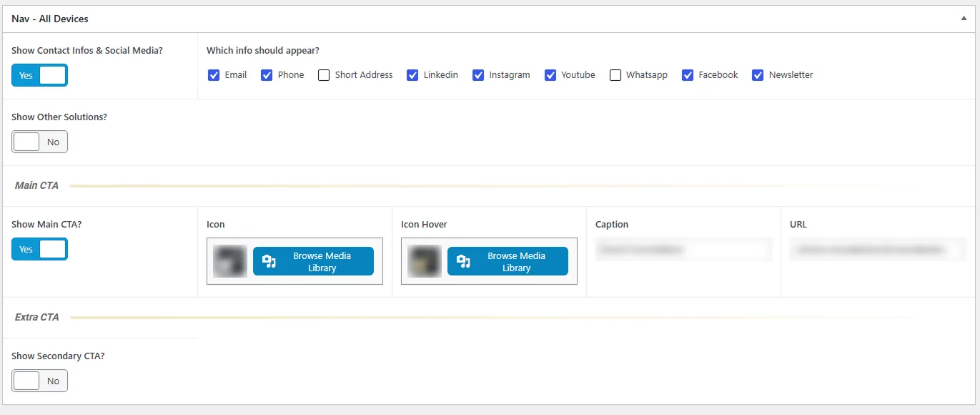Uncheck the Linkedin checkbox
This screenshot has width=980, height=415.
click(x=412, y=75)
